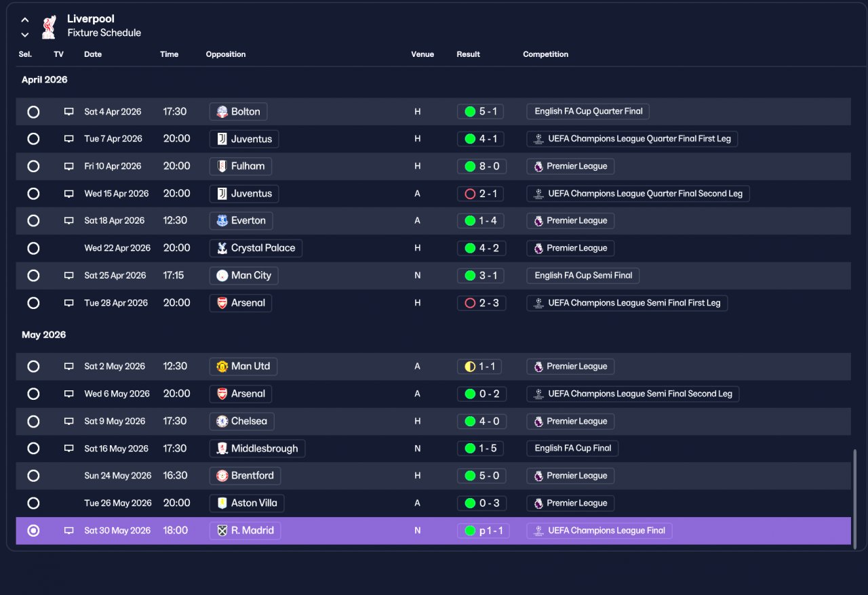Click the up chevron beside Liverpool
Image resolution: width=868 pixels, height=595 pixels.
click(25, 20)
